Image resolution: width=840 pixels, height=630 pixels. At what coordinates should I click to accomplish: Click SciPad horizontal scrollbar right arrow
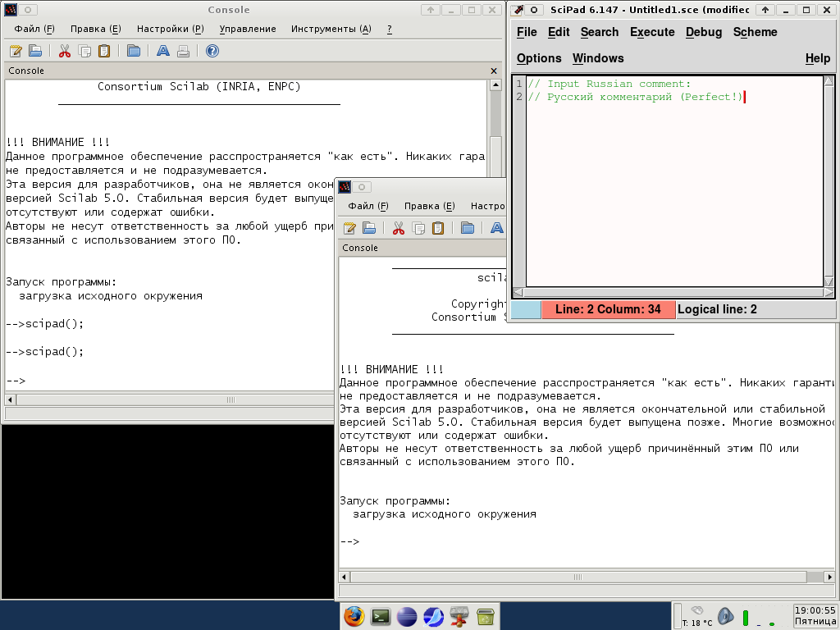(829, 293)
